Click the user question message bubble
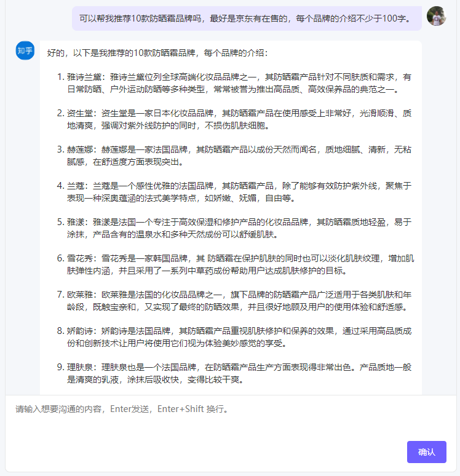Screen dimensions: 460x476 [247, 18]
